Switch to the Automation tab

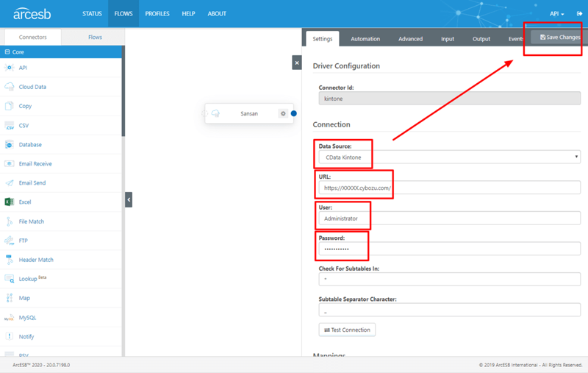pyautogui.click(x=365, y=39)
